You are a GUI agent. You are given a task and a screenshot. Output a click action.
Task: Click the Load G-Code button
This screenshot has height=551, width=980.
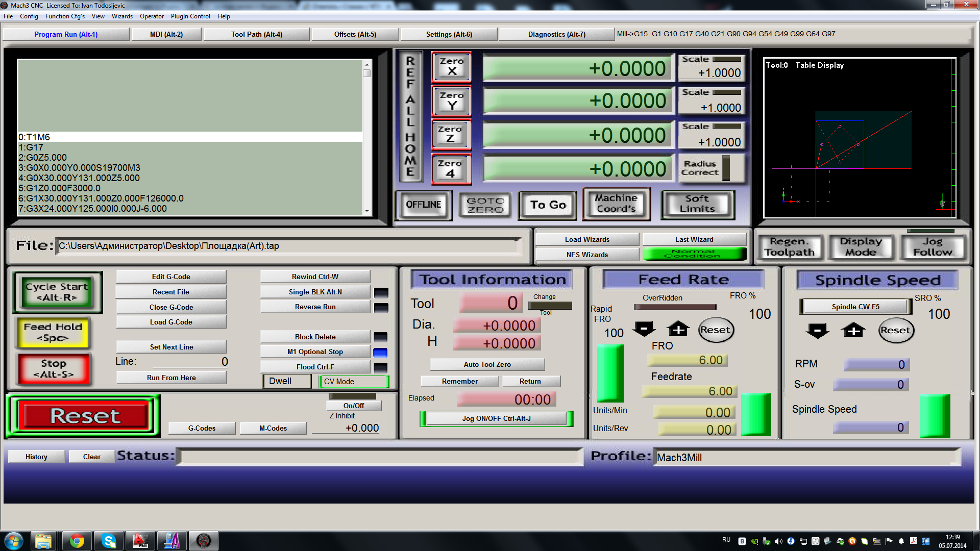pyautogui.click(x=171, y=322)
